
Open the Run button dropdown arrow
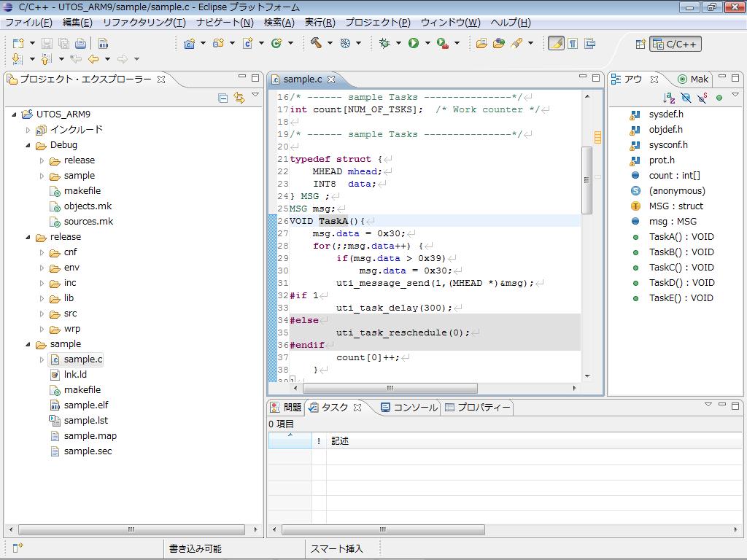coord(427,43)
